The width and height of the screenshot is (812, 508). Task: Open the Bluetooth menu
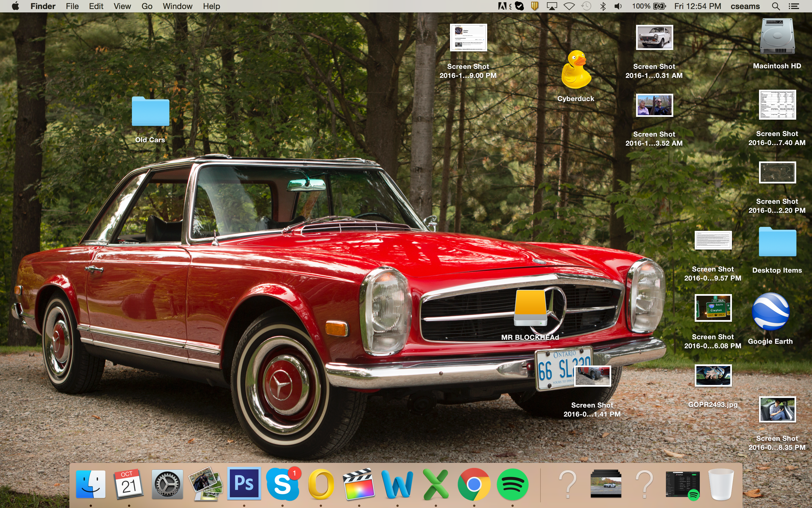(603, 6)
